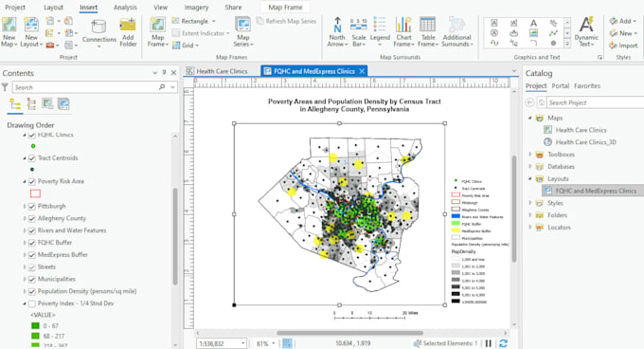644x349 pixels.
Task: Expand the Databases node in Catalog
Action: [x=529, y=167]
